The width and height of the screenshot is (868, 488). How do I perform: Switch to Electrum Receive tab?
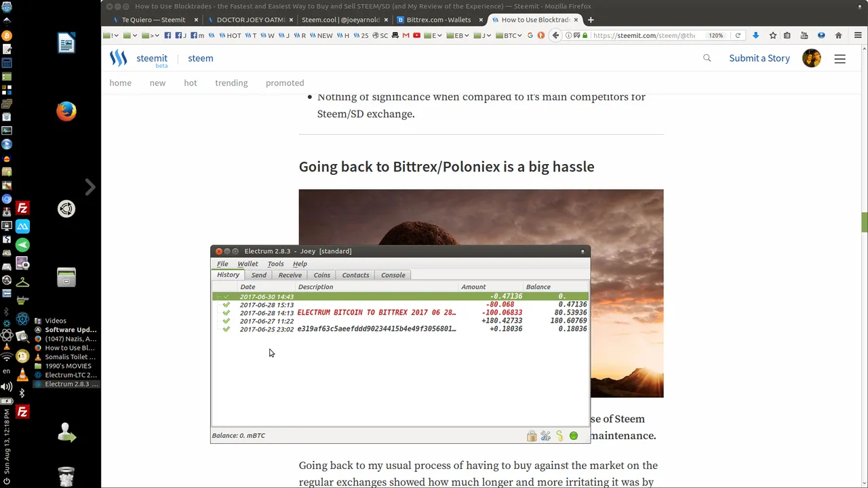pyautogui.click(x=290, y=275)
